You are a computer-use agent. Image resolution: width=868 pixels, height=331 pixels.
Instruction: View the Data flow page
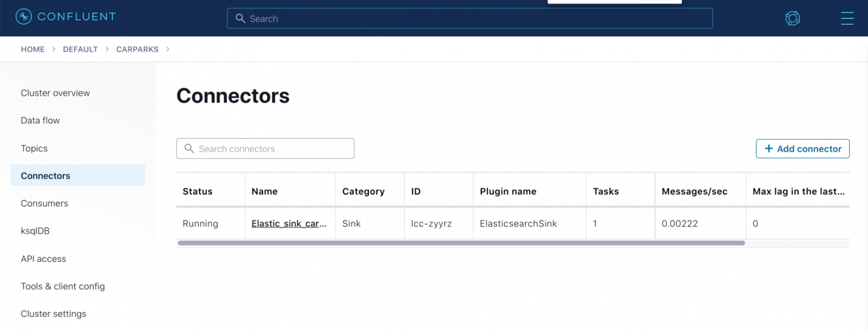40,120
